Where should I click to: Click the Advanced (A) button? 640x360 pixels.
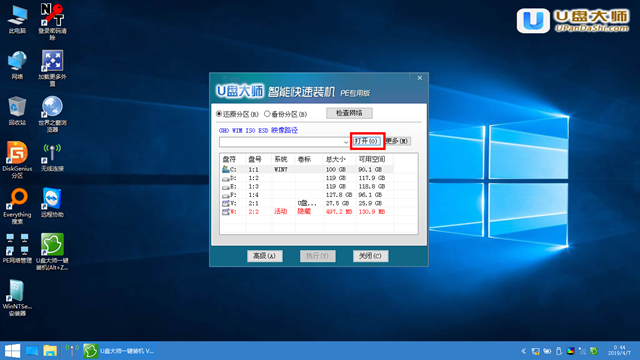tap(265, 256)
